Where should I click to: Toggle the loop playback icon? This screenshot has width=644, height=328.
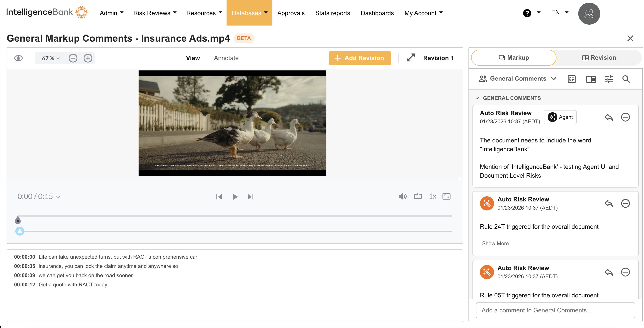pyautogui.click(x=417, y=196)
